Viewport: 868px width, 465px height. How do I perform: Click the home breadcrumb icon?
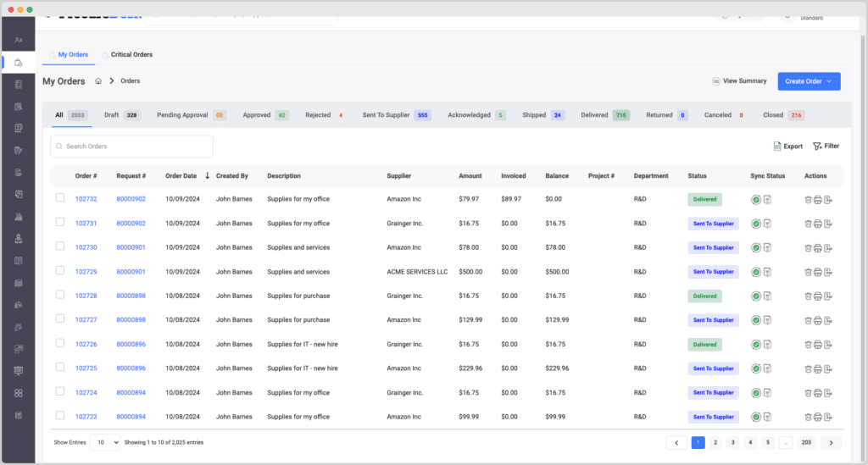click(98, 81)
